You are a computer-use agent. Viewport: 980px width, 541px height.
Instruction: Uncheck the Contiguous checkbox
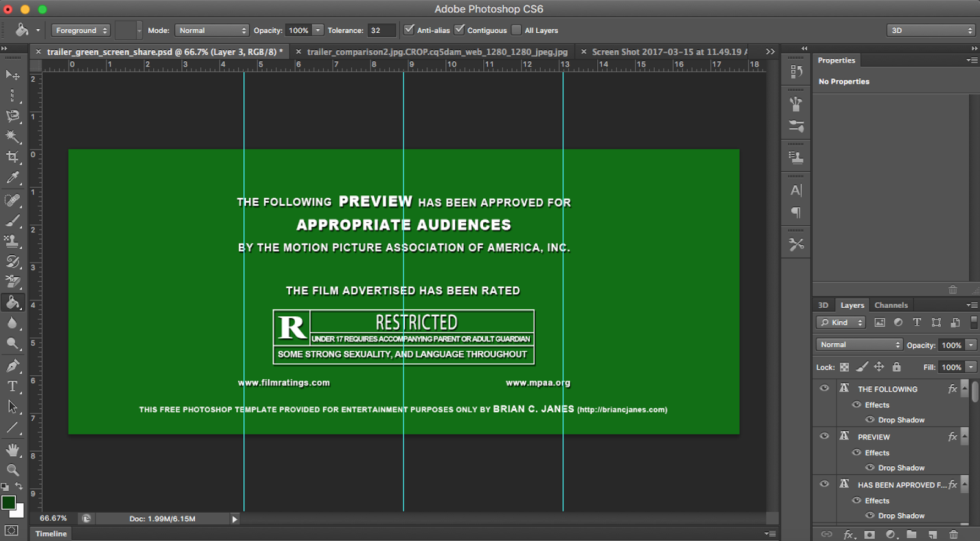[x=459, y=29]
